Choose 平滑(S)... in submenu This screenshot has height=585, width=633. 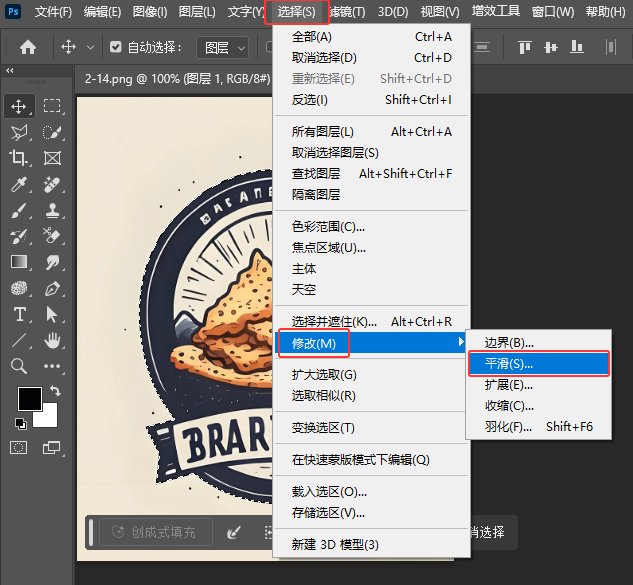(x=539, y=364)
